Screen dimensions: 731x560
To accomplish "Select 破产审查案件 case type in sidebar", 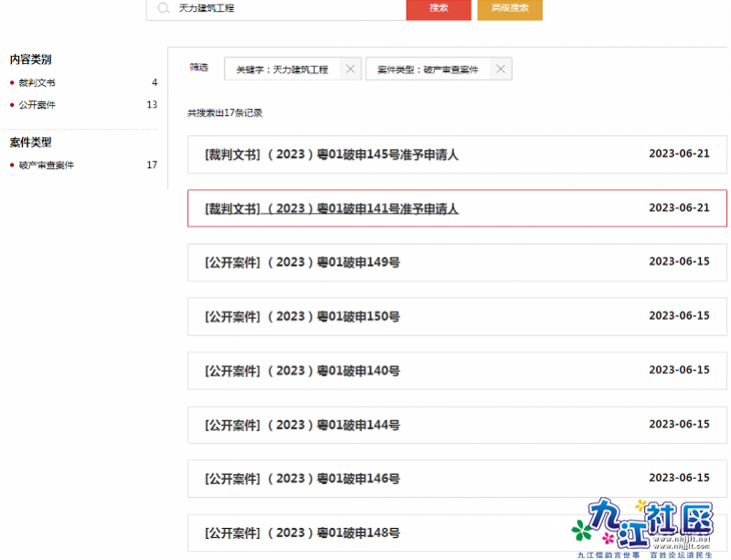I will 46,165.
